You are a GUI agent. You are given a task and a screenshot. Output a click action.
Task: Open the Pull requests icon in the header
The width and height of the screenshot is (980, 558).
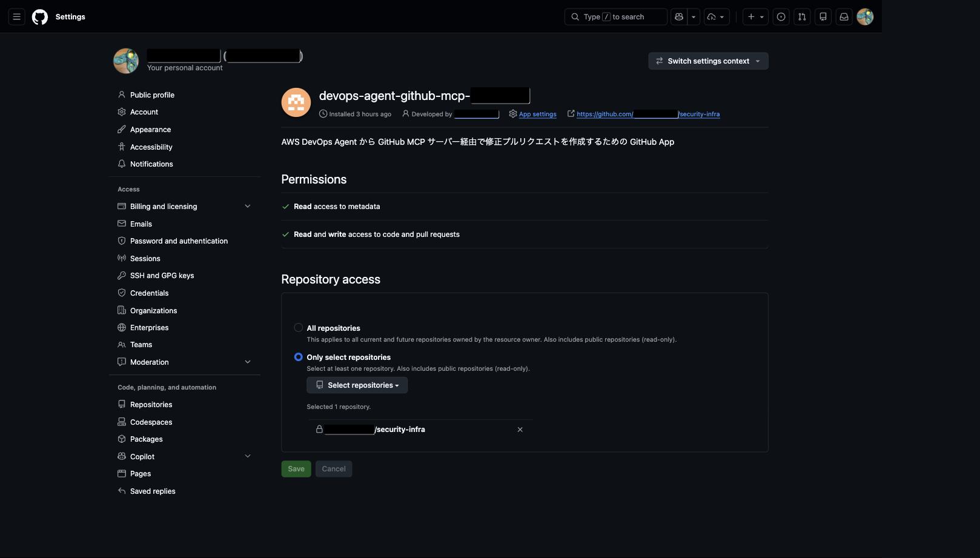coord(802,17)
